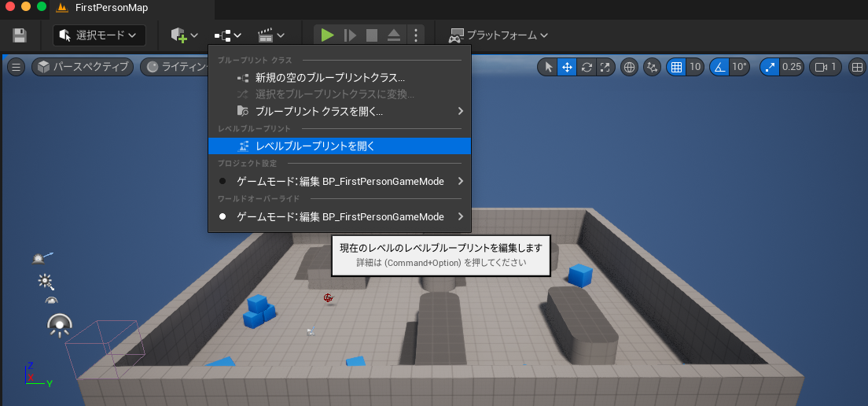This screenshot has width=868, height=406.
Task: Select the rotate gizmo tool
Action: (x=586, y=67)
